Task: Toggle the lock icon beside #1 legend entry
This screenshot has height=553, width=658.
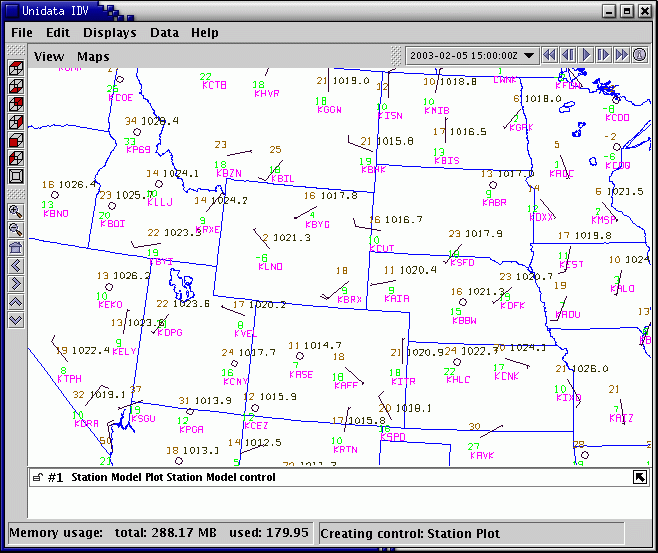Action: [x=37, y=478]
